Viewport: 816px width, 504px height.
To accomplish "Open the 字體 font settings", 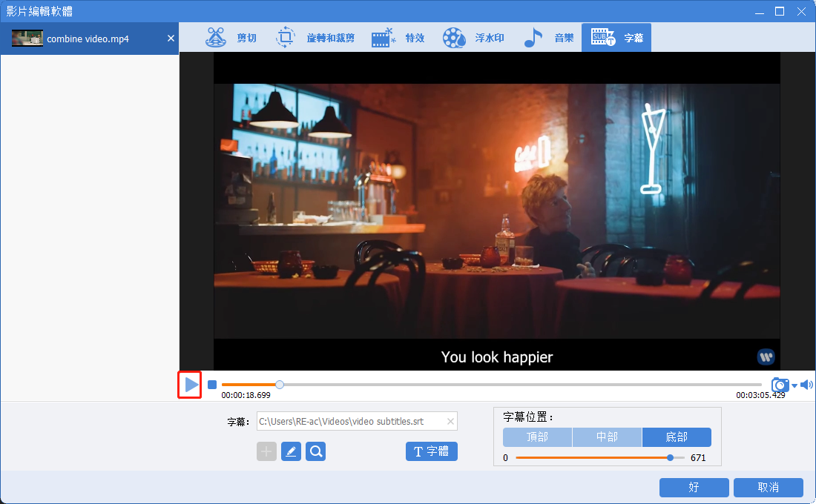I will [x=432, y=451].
